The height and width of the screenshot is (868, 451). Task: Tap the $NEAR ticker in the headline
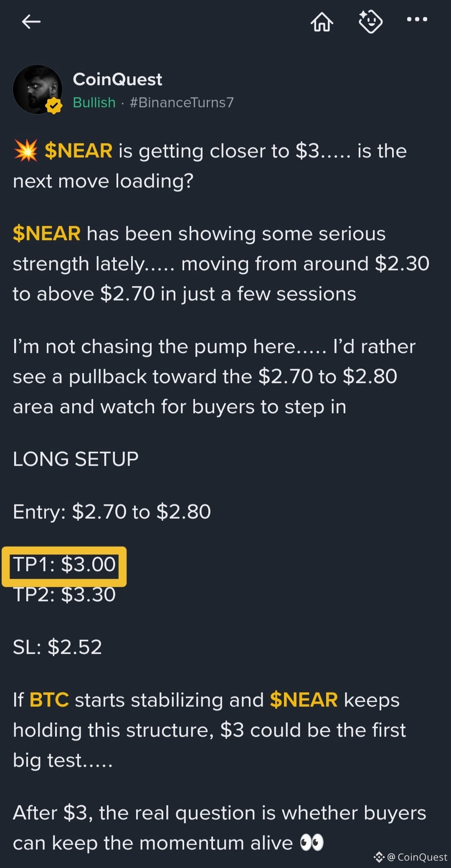click(x=79, y=151)
